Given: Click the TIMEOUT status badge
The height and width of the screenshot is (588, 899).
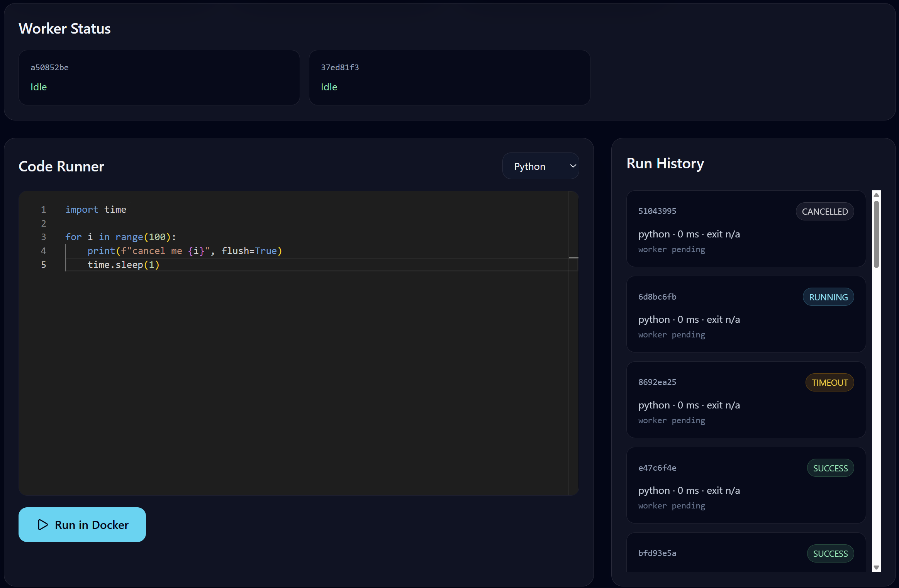Looking at the screenshot, I should click(829, 383).
